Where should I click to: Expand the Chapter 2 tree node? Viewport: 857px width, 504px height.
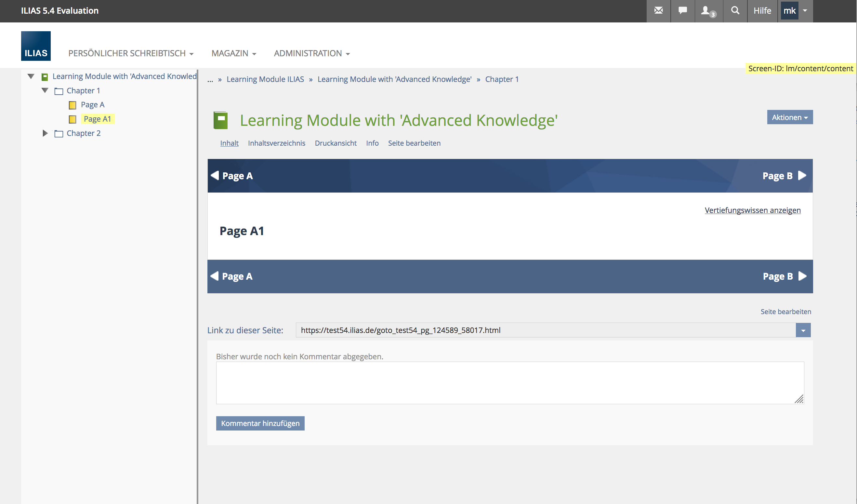pyautogui.click(x=45, y=133)
